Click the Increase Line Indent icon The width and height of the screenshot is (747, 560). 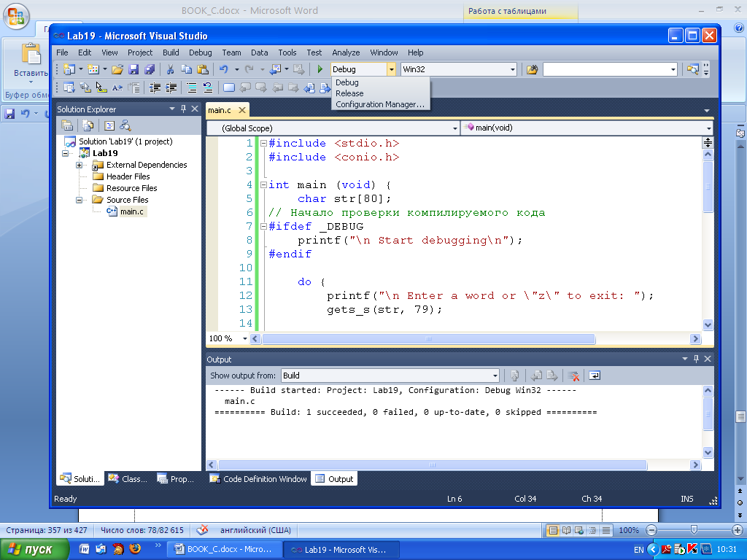171,87
